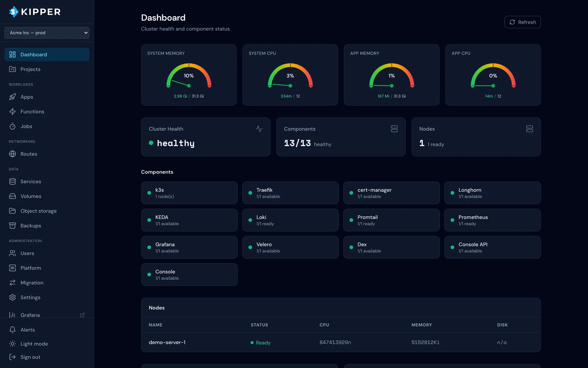Screen dimensions: 588x368
Task: Open the Settings link
Action: coord(47,298)
